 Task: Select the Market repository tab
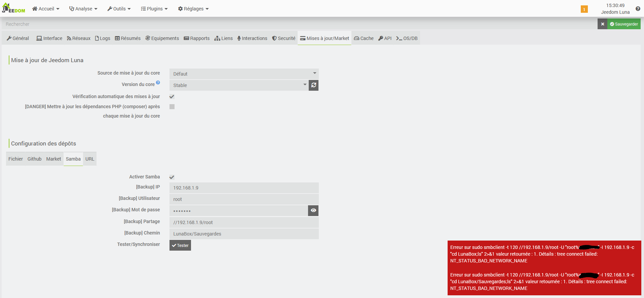click(53, 159)
